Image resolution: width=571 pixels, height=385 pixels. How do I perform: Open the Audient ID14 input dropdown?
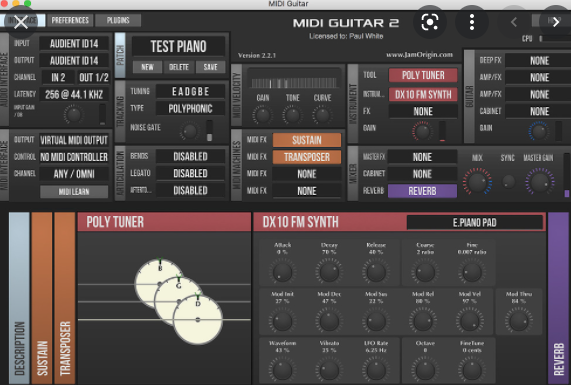[x=74, y=44]
